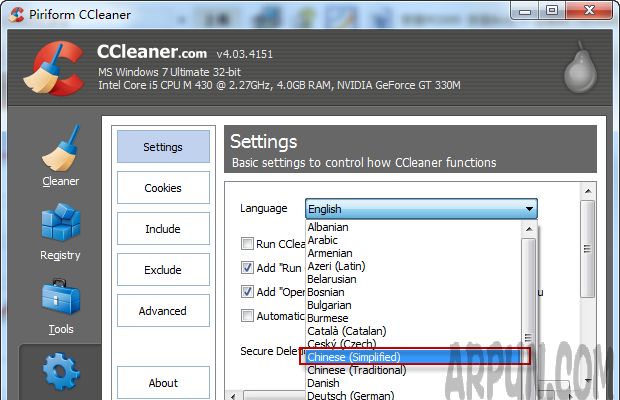This screenshot has height=400, width=620.
Task: Enable the 'Automatic' checkbox
Action: tap(247, 316)
